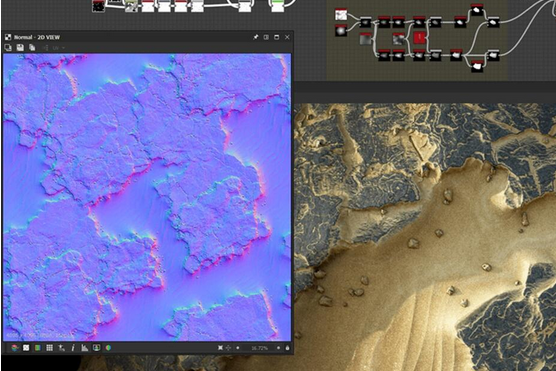Toggle the pixel grid icon

(50, 348)
